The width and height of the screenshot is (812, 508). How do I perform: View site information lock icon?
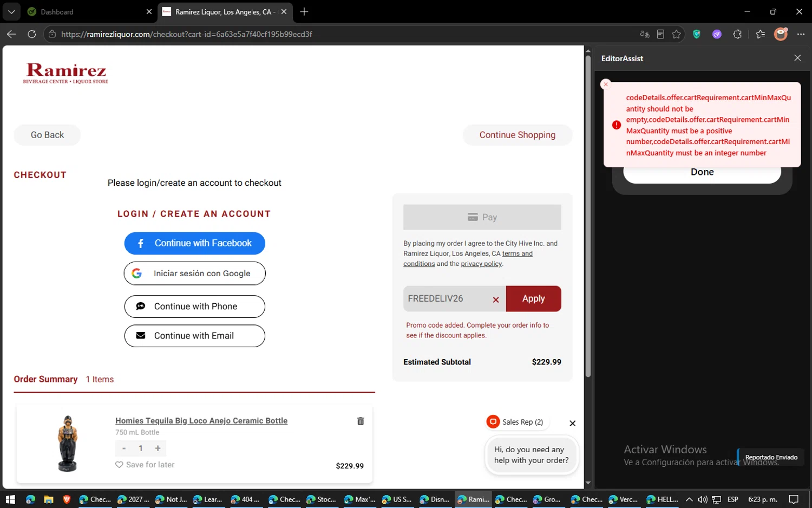[52, 34]
